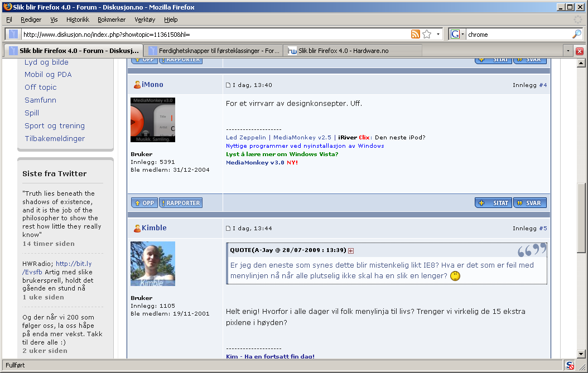This screenshot has width=588, height=373.
Task: Click iMono's MediaMonkey avatar image
Action: click(153, 120)
